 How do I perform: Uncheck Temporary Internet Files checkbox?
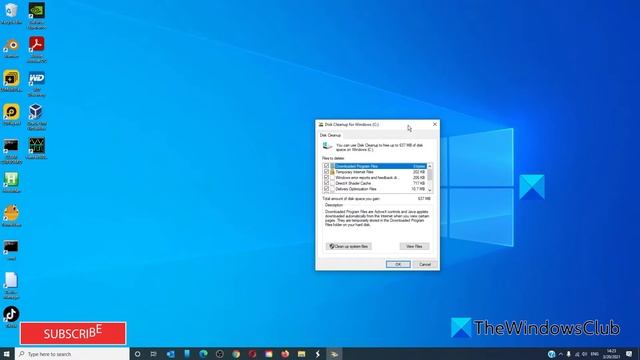(x=326, y=172)
